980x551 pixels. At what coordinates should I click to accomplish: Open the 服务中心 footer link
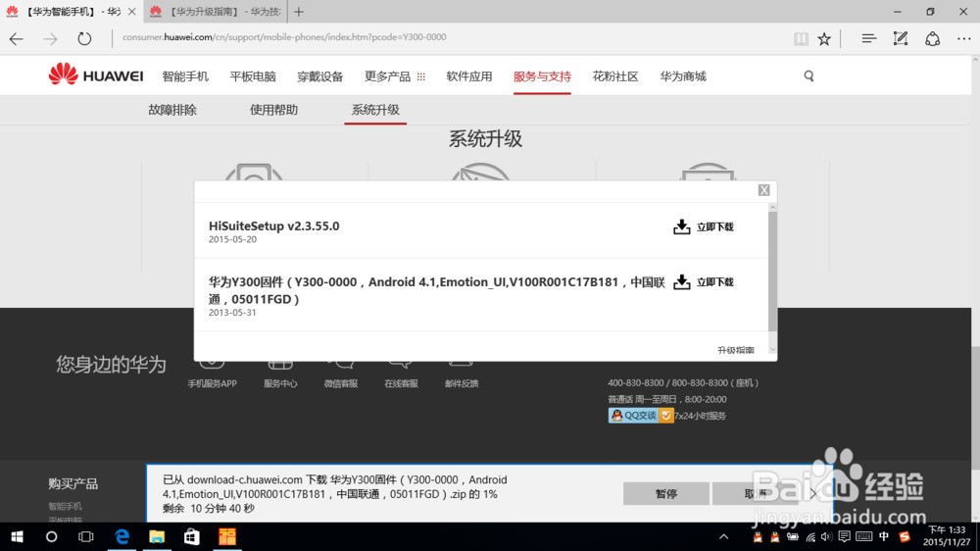tap(280, 383)
